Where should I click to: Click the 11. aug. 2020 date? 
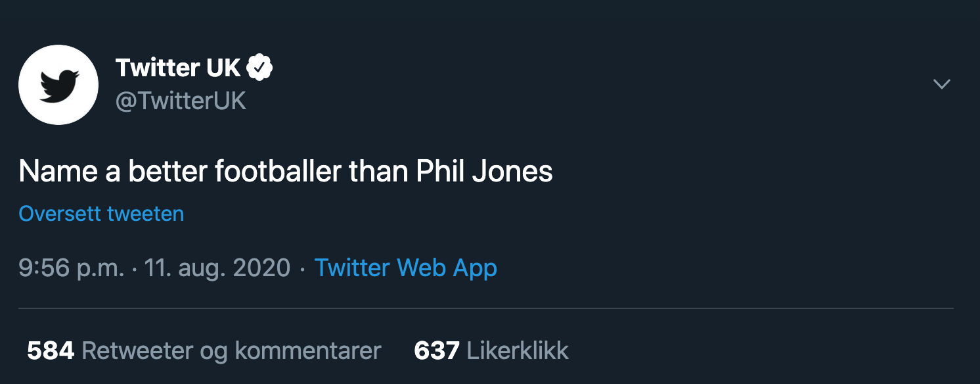[x=217, y=268]
